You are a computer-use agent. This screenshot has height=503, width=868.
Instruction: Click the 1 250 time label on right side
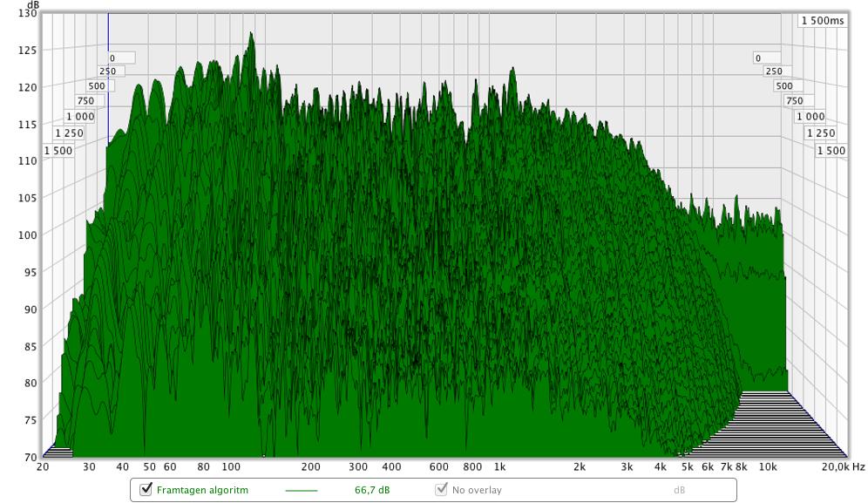point(821,133)
